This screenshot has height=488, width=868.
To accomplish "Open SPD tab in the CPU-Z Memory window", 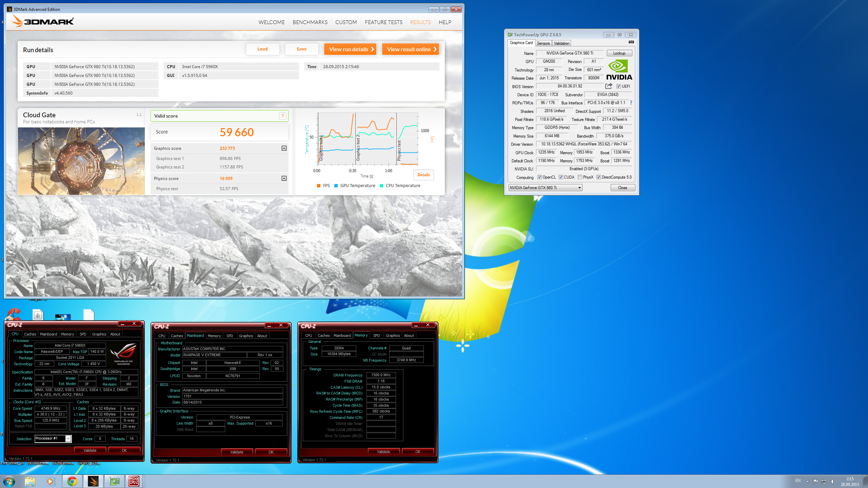I will point(376,335).
